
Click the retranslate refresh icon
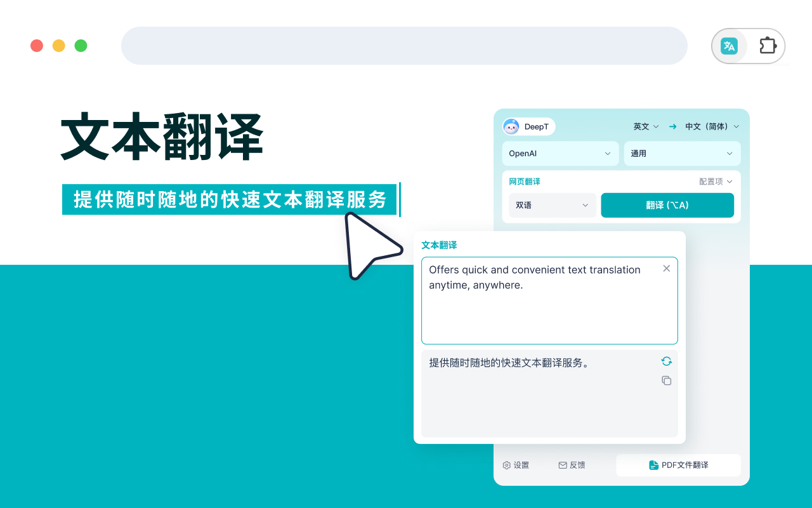(666, 361)
